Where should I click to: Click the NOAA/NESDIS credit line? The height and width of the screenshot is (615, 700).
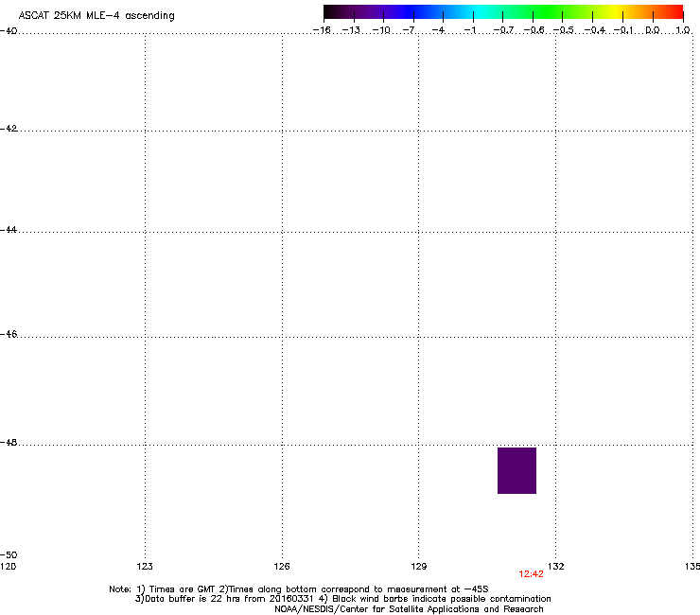[409, 609]
